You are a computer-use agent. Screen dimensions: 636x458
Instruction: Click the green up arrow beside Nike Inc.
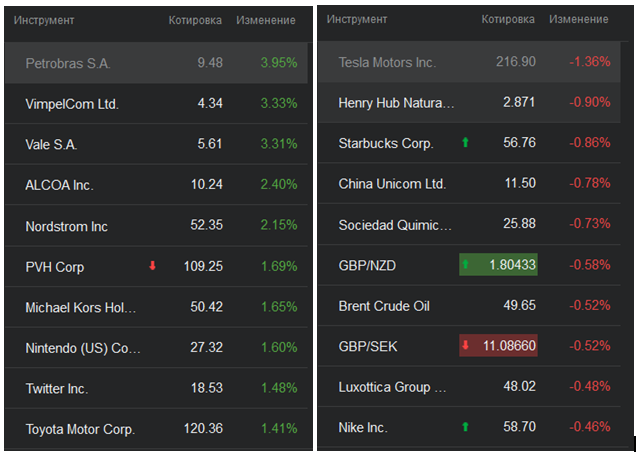(465, 427)
